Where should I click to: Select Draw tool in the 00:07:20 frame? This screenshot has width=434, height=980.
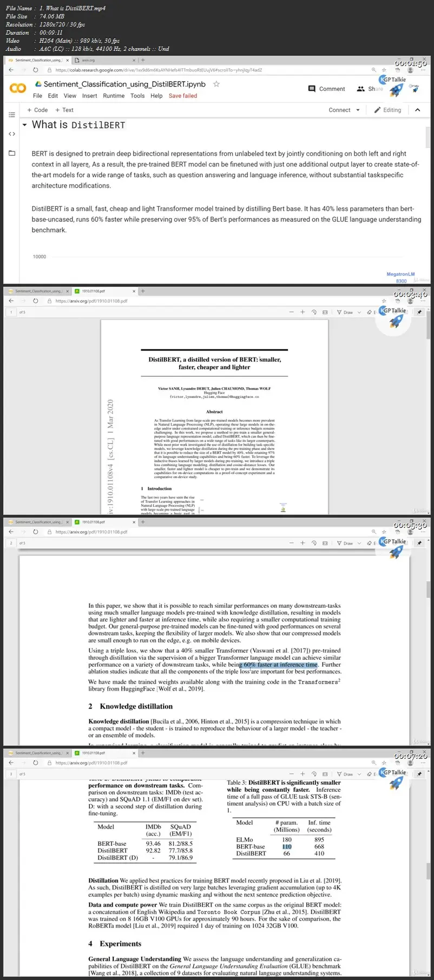click(345, 774)
